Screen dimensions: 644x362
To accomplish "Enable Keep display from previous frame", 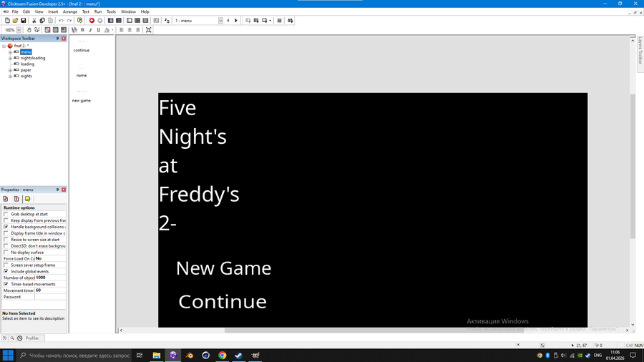I will point(6,220).
